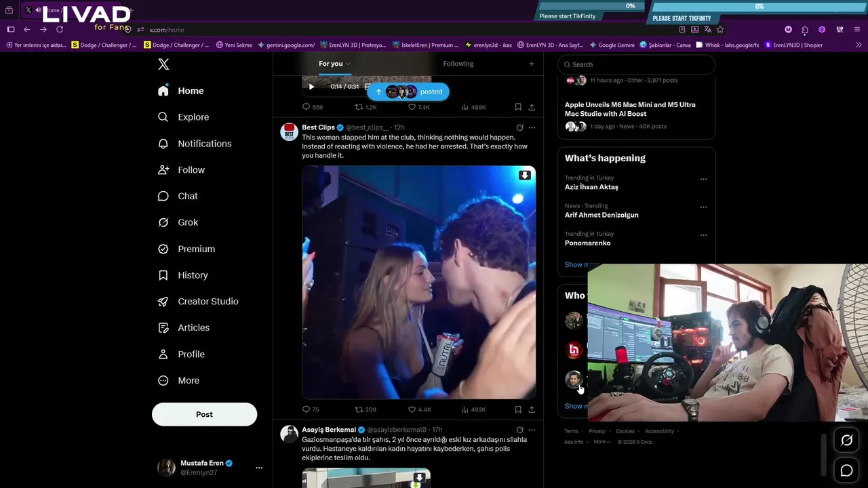Reply to the Best Clips post with 75 comments
The height and width of the screenshot is (488, 868).
point(311,409)
